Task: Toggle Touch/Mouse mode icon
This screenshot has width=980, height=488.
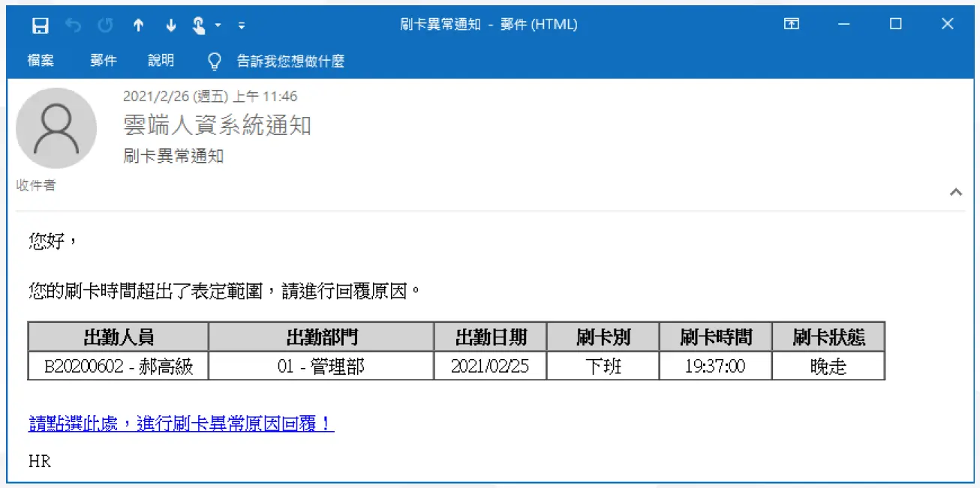Action: coord(199,25)
